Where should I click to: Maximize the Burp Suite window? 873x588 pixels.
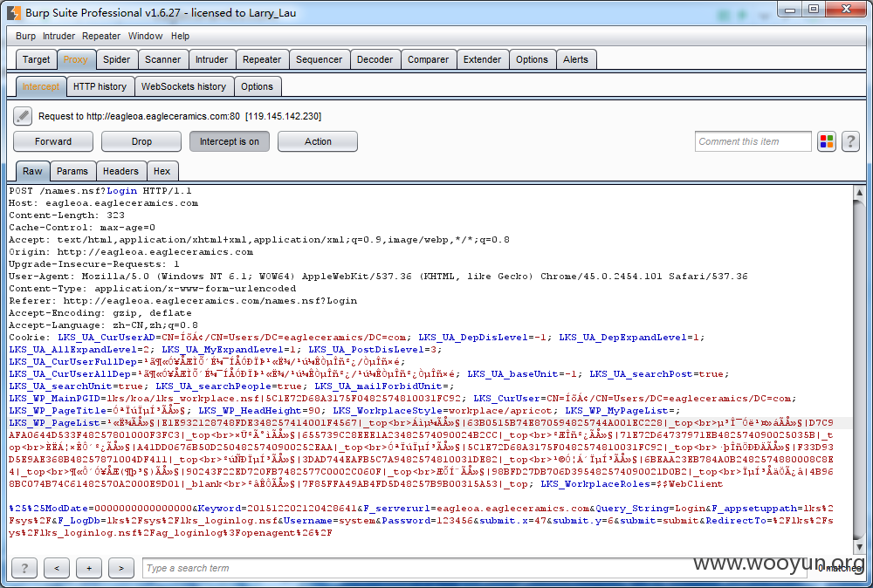(814, 9)
